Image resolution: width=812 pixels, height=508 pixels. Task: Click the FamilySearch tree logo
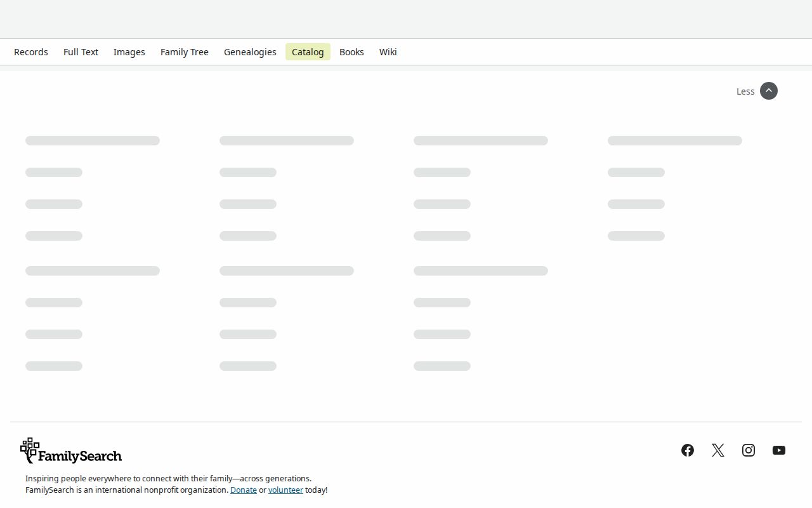tap(30, 450)
